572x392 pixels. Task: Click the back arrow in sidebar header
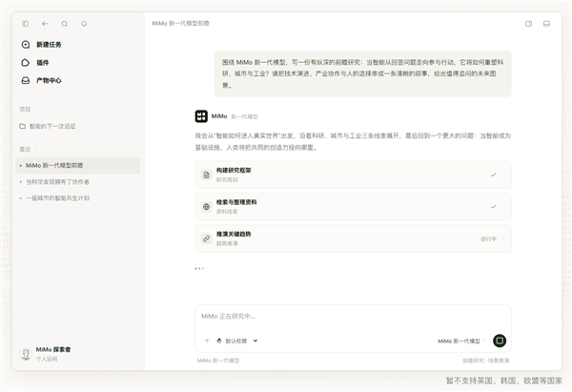point(45,24)
